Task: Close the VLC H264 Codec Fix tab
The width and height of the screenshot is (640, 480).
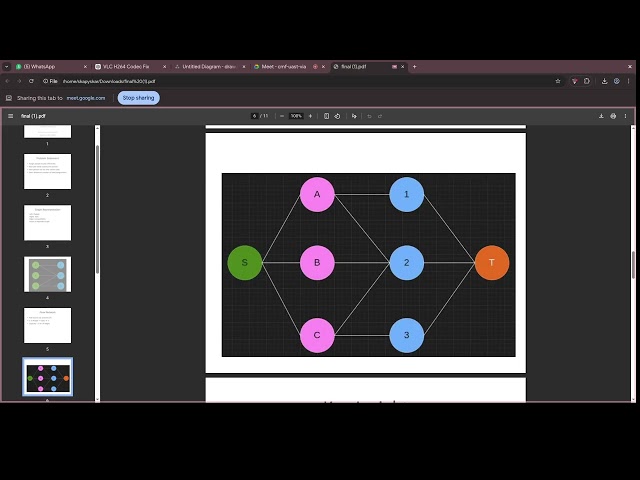Action: point(164,67)
